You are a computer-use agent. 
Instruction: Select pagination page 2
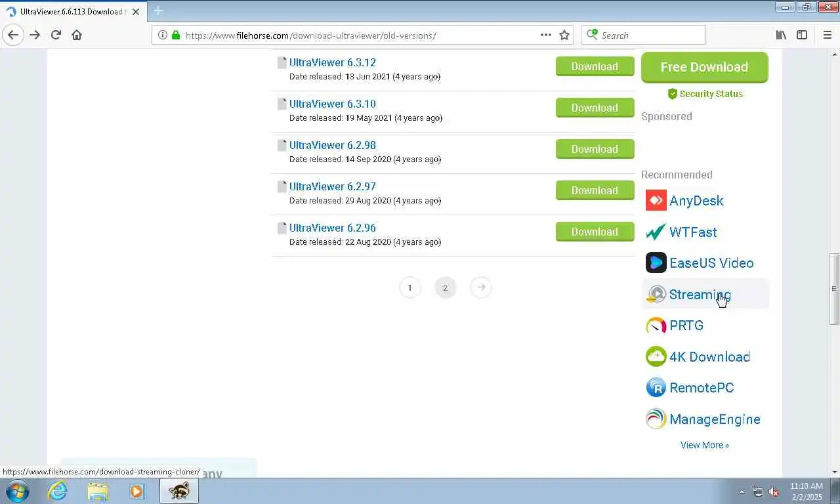(445, 287)
